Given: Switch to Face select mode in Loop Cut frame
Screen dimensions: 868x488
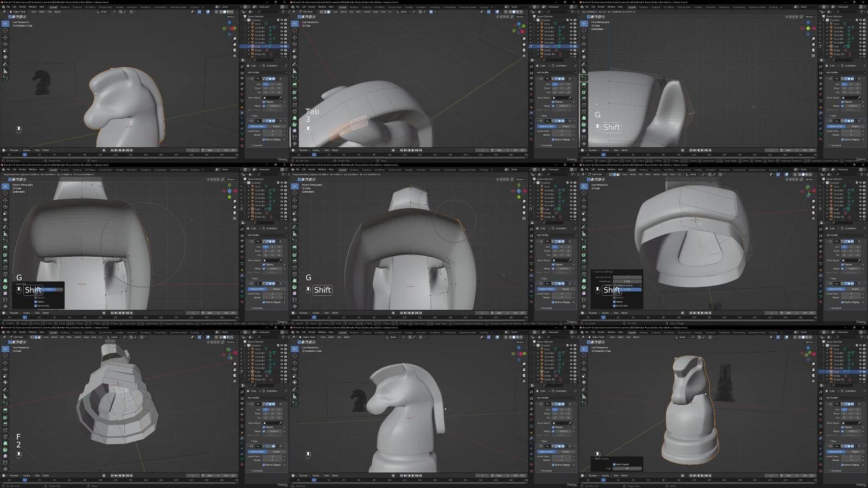Looking at the screenshot, I should [618, 174].
